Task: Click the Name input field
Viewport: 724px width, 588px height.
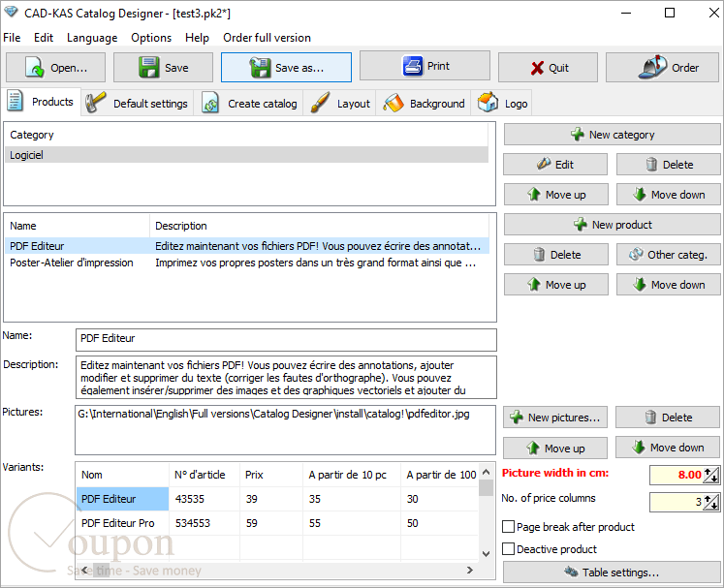Action: pos(286,340)
